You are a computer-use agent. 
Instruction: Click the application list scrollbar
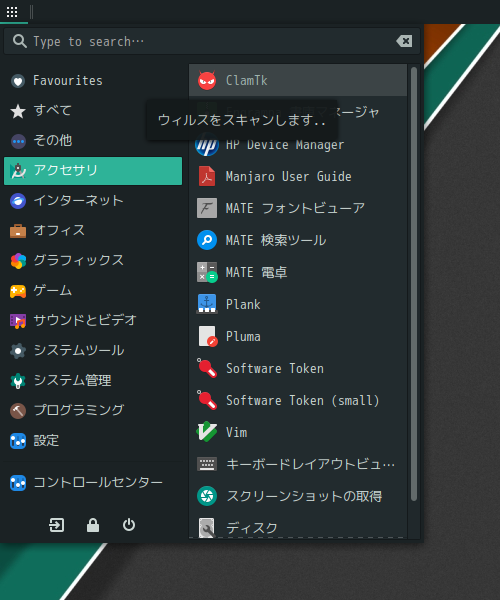pyautogui.click(x=414, y=284)
